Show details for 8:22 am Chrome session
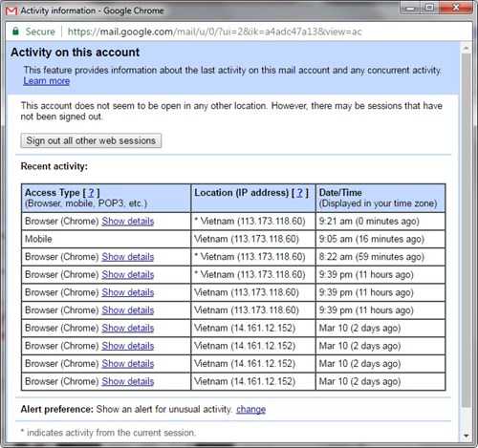The height and width of the screenshot is (448, 478). [128, 257]
